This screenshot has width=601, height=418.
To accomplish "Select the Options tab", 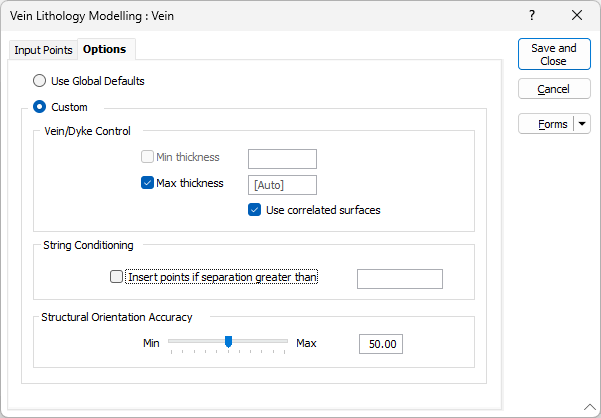I will tap(104, 49).
